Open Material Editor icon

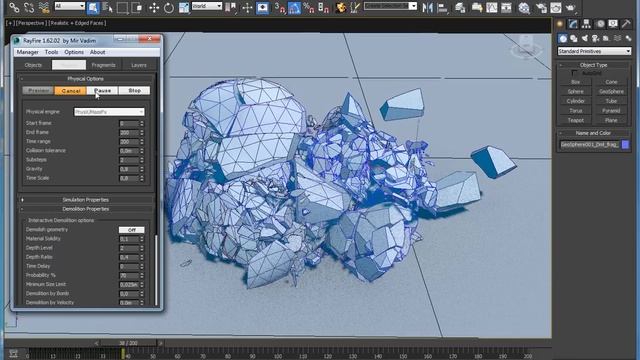pos(524,7)
